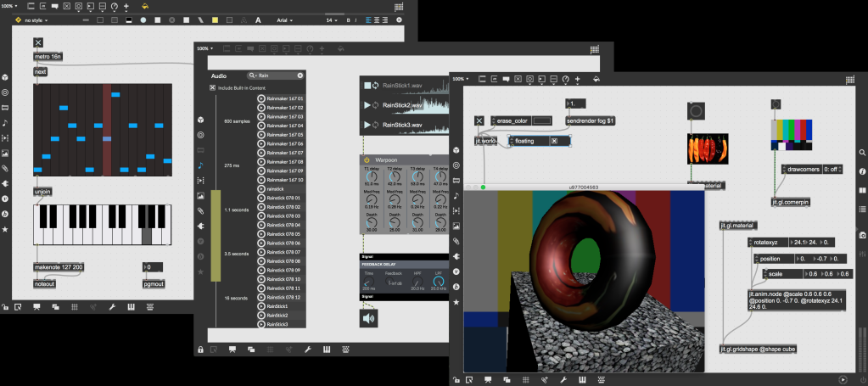Click the speaker audio output icon

(x=368, y=318)
